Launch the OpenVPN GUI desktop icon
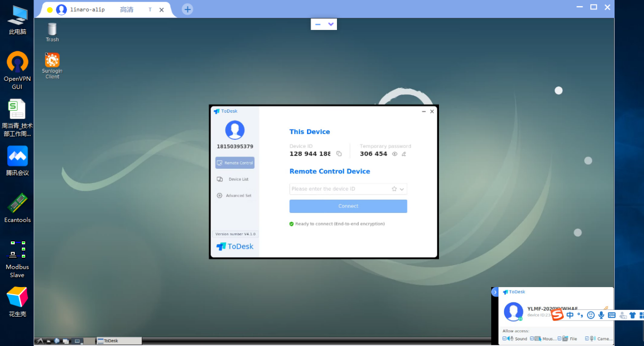Viewport: 644px width, 346px height. point(17,71)
